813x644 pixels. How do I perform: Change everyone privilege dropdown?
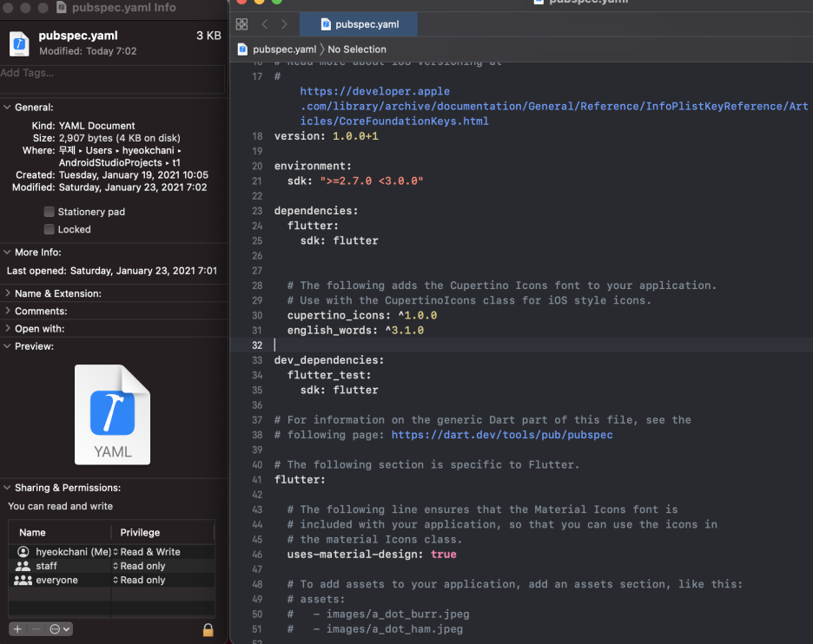(140, 580)
